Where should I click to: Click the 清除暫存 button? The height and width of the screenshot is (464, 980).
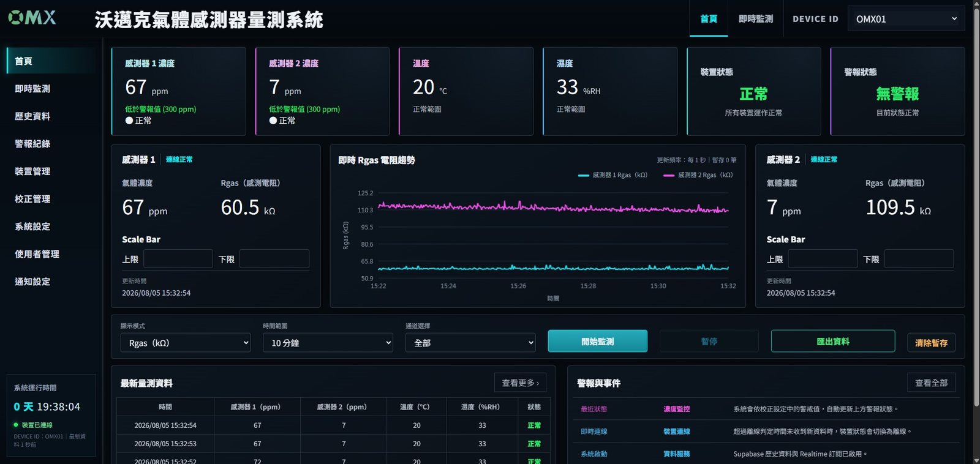pyautogui.click(x=931, y=343)
